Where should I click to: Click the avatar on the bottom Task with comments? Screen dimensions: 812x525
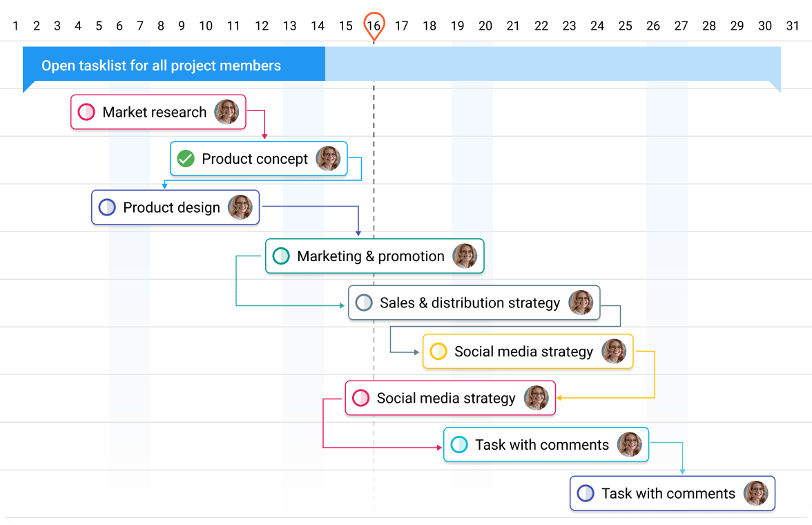coord(756,493)
